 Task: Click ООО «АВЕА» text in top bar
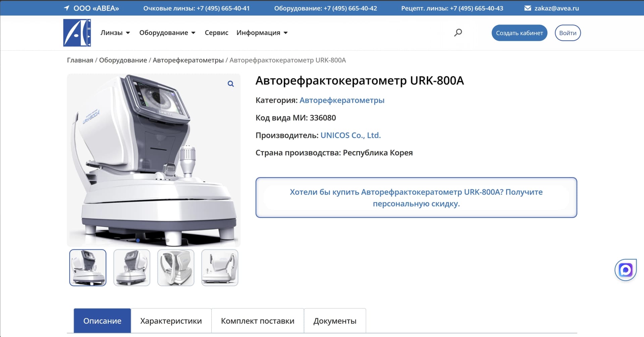coord(96,8)
